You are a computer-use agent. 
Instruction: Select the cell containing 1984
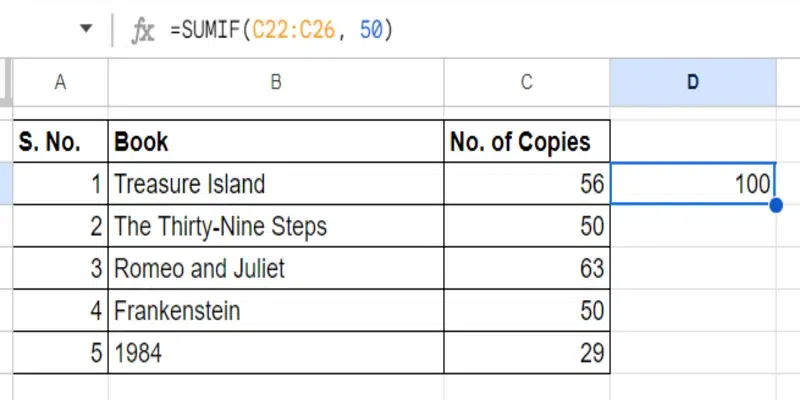point(276,353)
